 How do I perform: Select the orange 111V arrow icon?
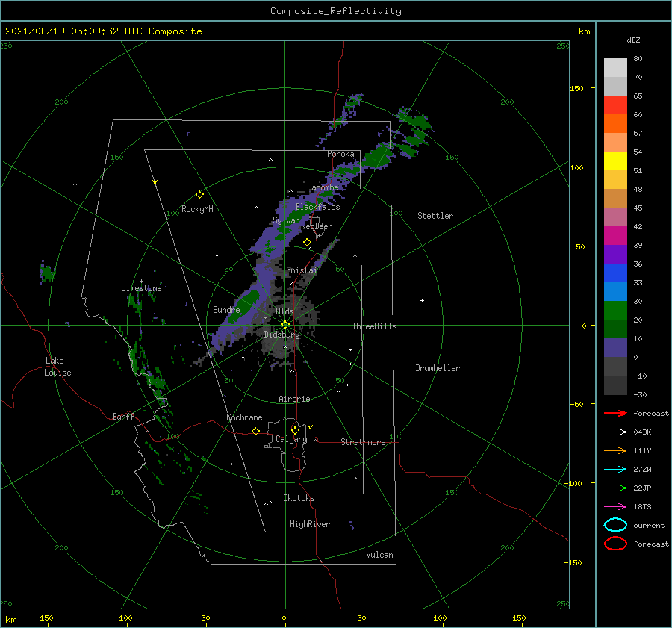pos(615,450)
